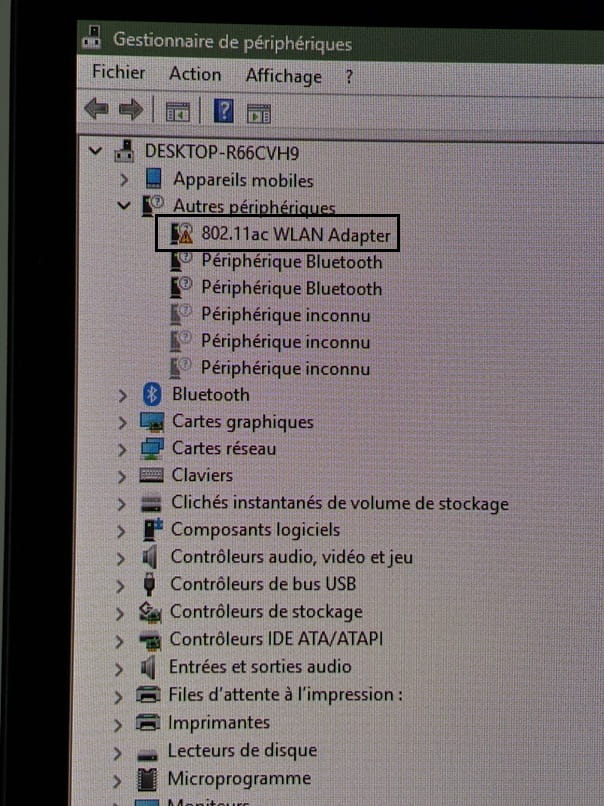Click the Contrôleurs IDE ATA/ATAPI icon
The image size is (604, 806).
tap(150, 640)
